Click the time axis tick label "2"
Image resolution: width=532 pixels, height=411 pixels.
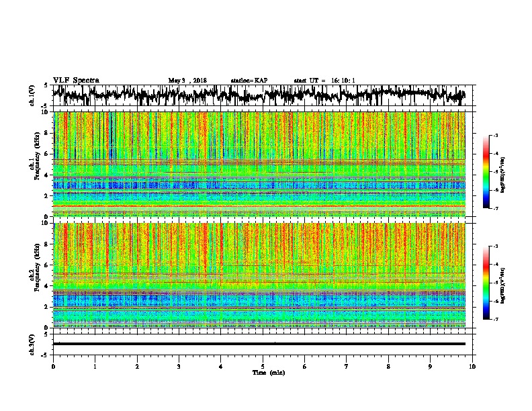[137, 367]
